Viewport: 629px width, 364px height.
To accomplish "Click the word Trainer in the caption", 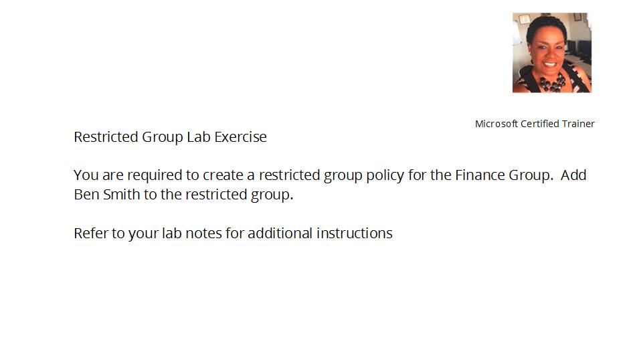I will click(x=578, y=124).
